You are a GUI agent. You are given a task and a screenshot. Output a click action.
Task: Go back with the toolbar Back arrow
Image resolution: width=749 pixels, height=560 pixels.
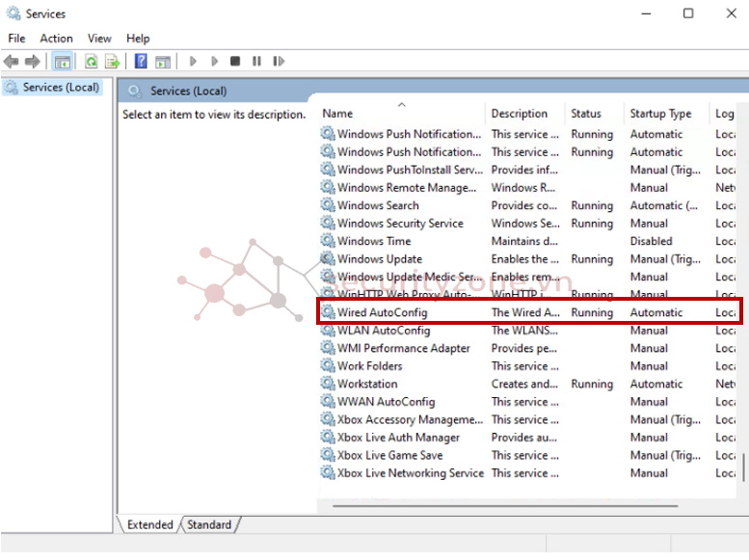point(11,62)
